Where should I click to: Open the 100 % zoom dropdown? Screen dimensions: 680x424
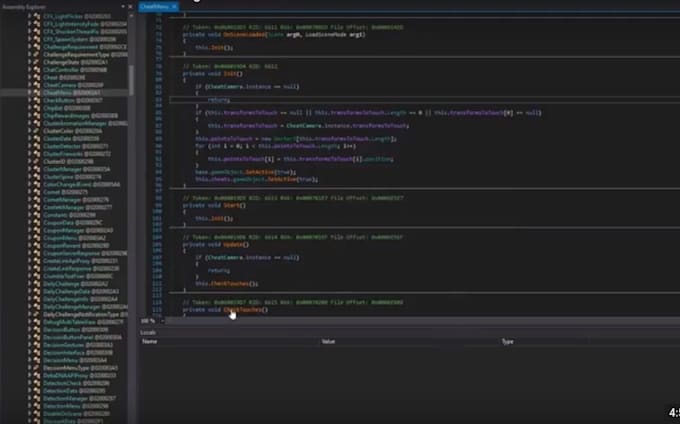tap(163, 321)
